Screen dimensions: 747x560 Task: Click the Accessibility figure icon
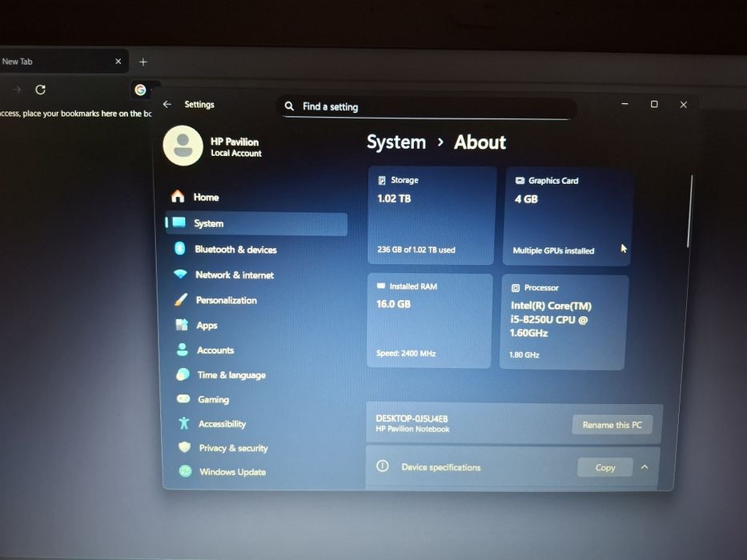(x=184, y=423)
